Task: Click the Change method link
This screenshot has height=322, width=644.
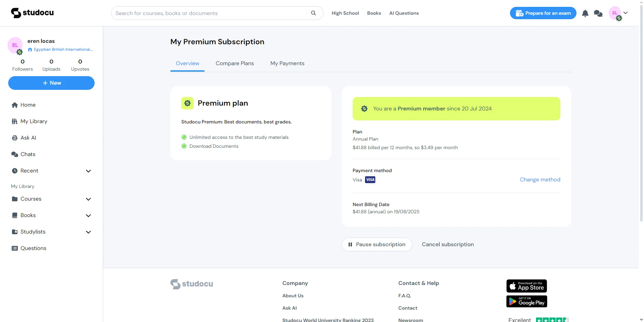Action: click(540, 180)
